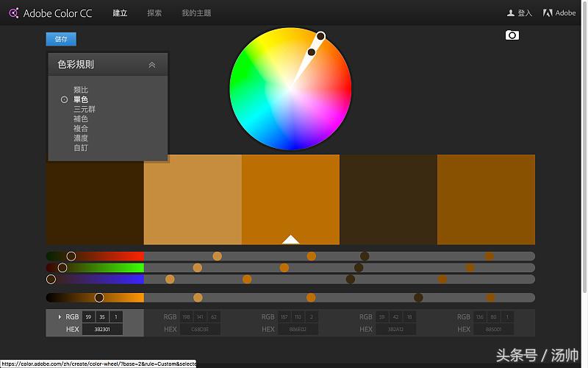Image resolution: width=588 pixels, height=368 pixels.
Task: Click the 登入 sign-in link
Action: pyautogui.click(x=525, y=13)
